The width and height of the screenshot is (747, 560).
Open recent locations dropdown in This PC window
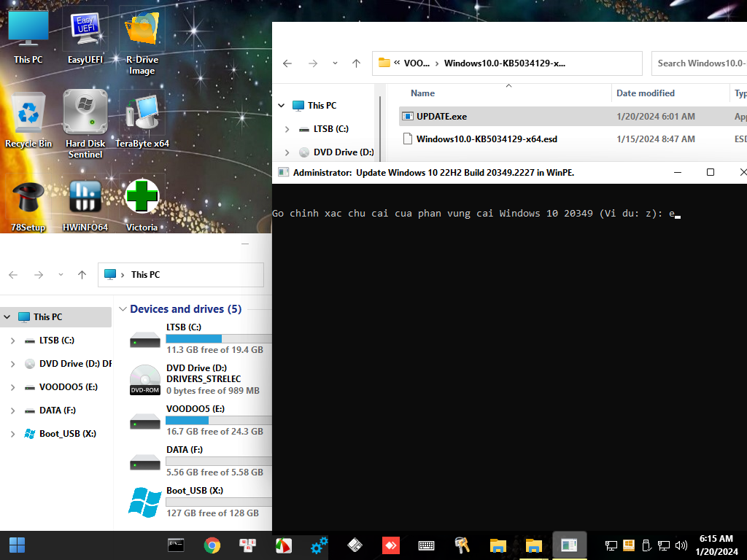tap(61, 275)
